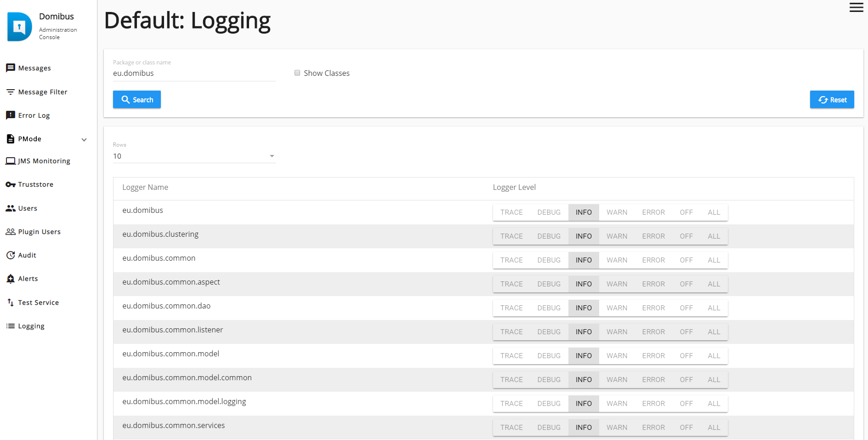The height and width of the screenshot is (440, 868).
Task: Click the Users people icon
Action: 11,208
